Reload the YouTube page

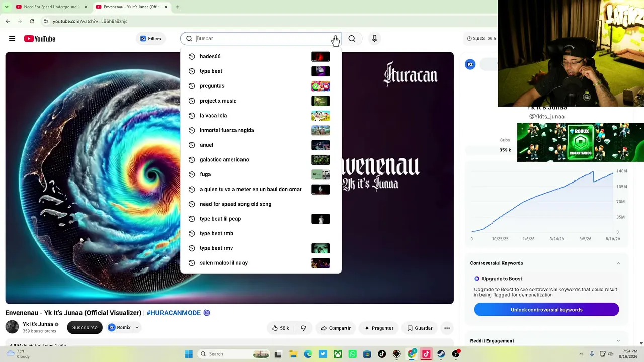32,21
